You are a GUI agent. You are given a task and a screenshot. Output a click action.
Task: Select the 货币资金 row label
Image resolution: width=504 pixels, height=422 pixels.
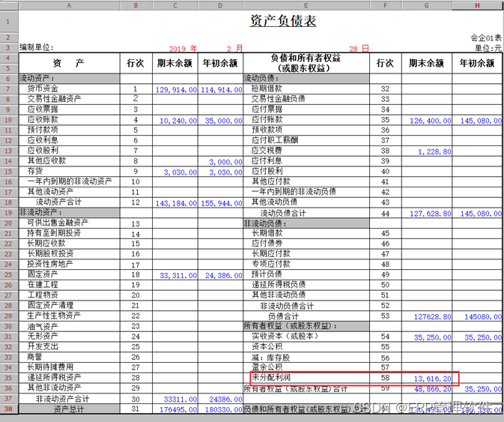click(x=43, y=88)
